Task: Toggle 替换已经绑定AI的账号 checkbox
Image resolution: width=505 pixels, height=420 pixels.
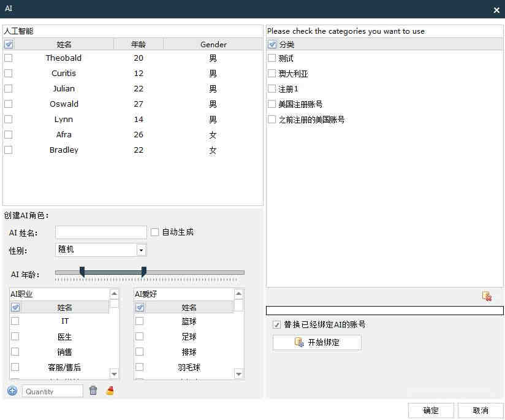Action: click(276, 324)
